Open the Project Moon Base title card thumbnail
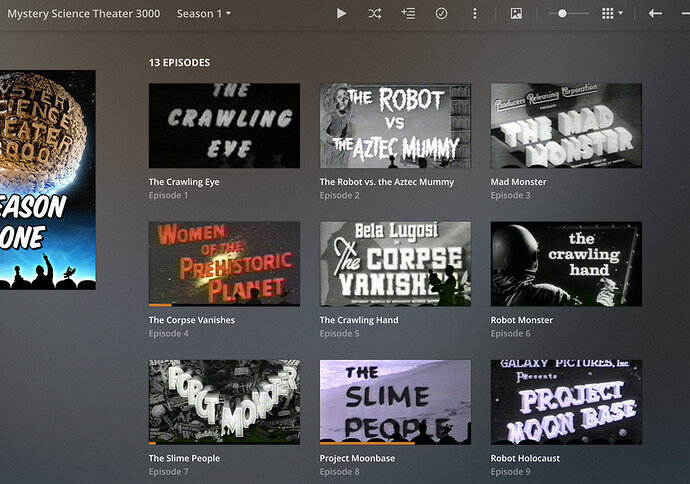690x484 pixels. (x=566, y=402)
